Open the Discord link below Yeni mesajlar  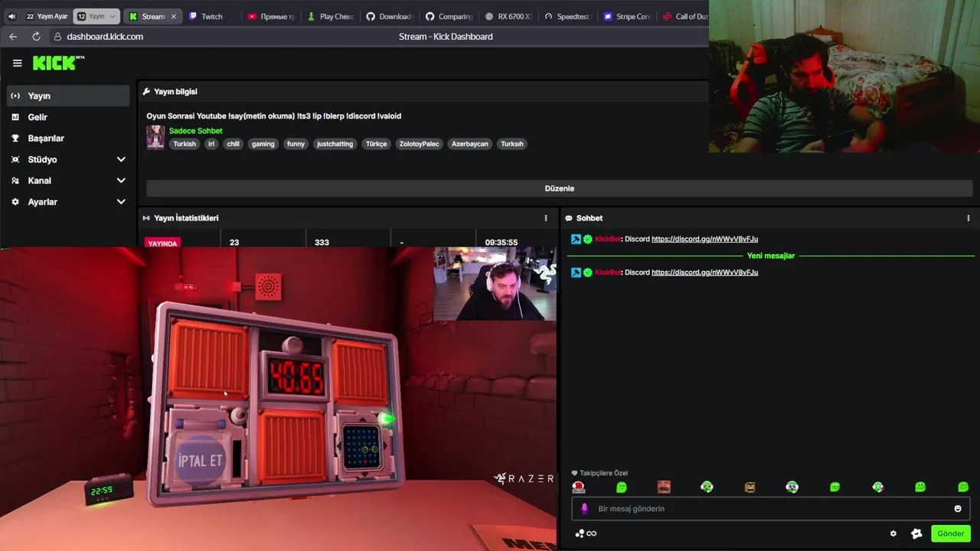click(704, 272)
